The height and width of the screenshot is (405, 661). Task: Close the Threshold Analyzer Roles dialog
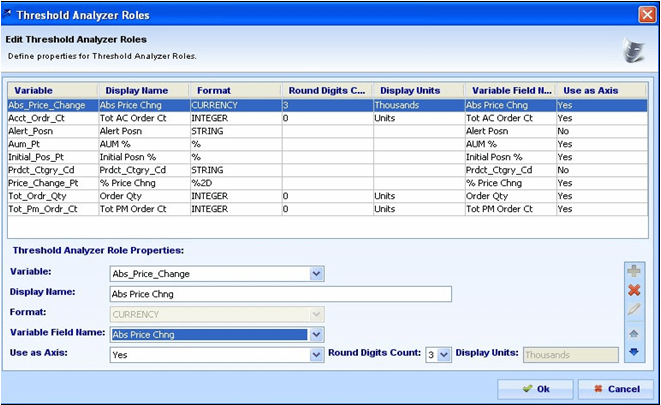(647, 15)
